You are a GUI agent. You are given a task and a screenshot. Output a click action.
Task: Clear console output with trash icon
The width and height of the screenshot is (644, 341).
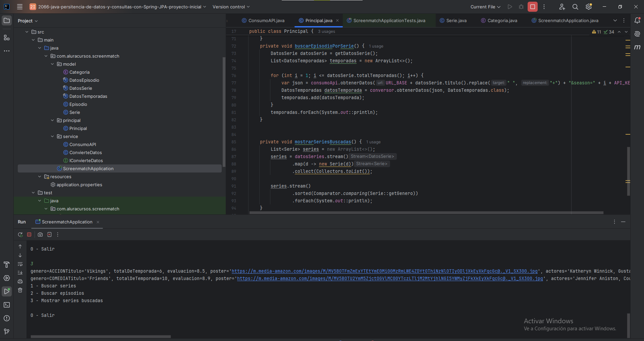[x=20, y=290]
